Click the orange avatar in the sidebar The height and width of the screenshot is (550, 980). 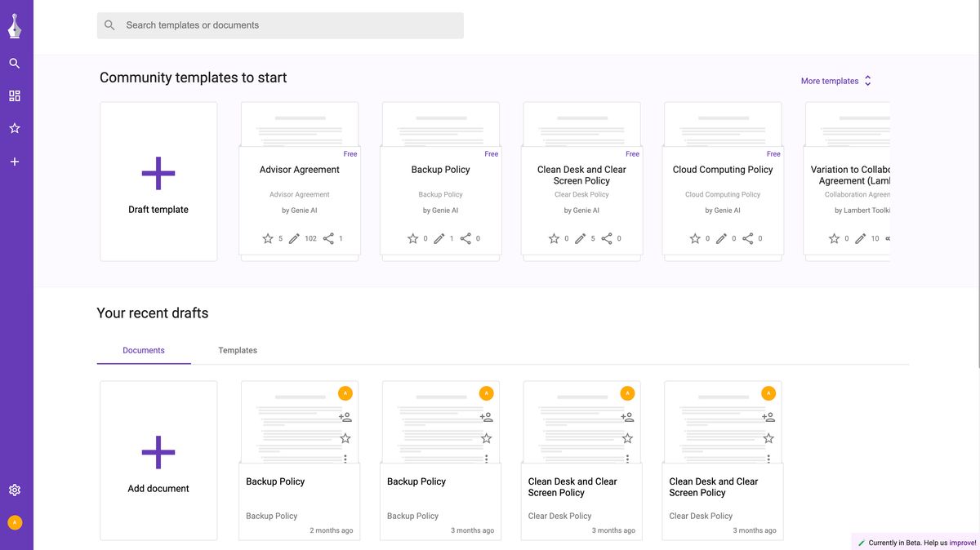coord(14,521)
